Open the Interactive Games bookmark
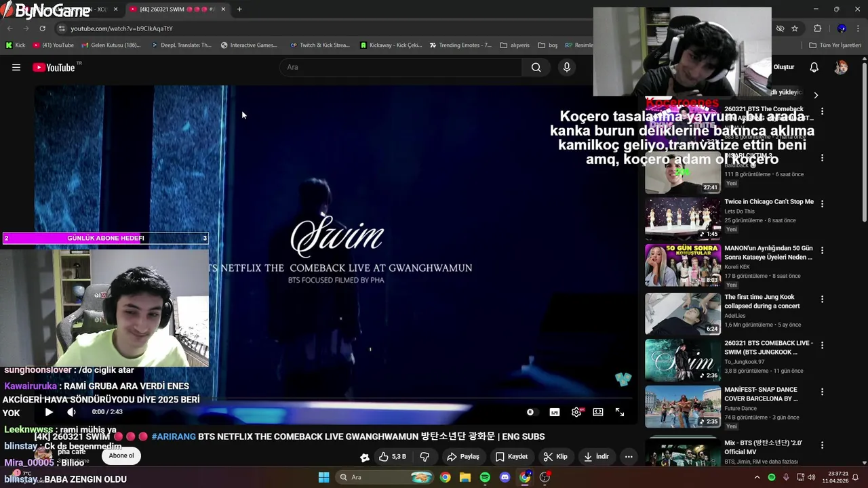This screenshot has width=868, height=488. click(250, 45)
